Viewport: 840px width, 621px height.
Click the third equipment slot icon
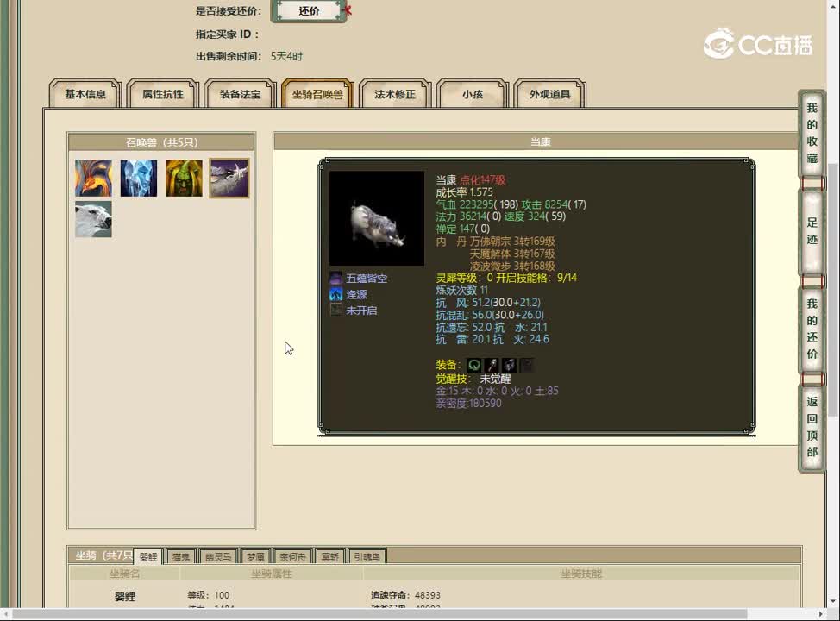[507, 365]
